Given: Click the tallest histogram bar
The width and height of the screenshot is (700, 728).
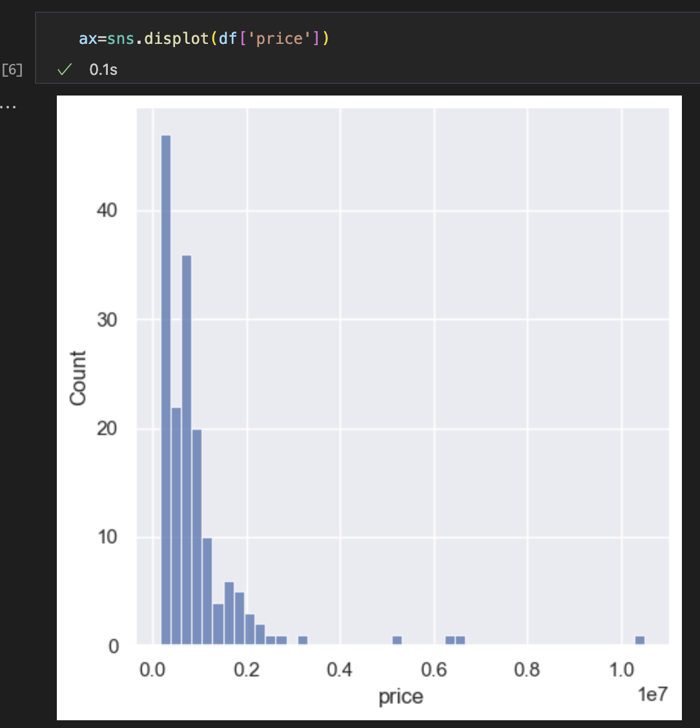Looking at the screenshot, I should [166, 387].
